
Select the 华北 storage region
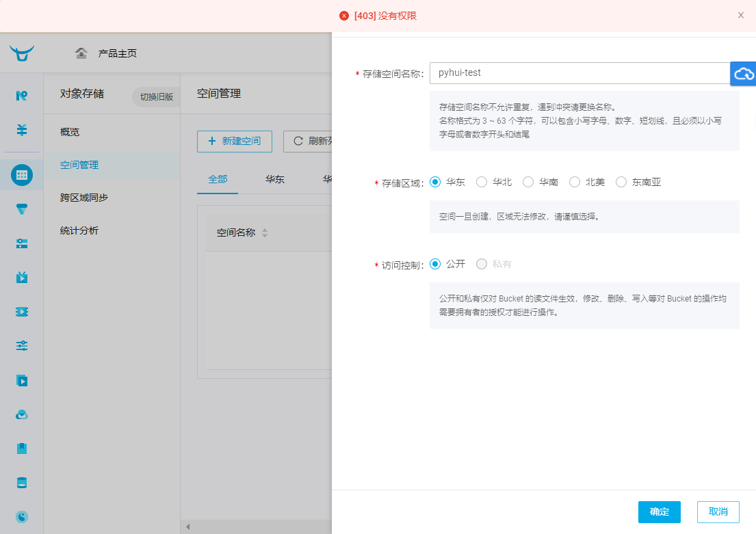coord(482,182)
